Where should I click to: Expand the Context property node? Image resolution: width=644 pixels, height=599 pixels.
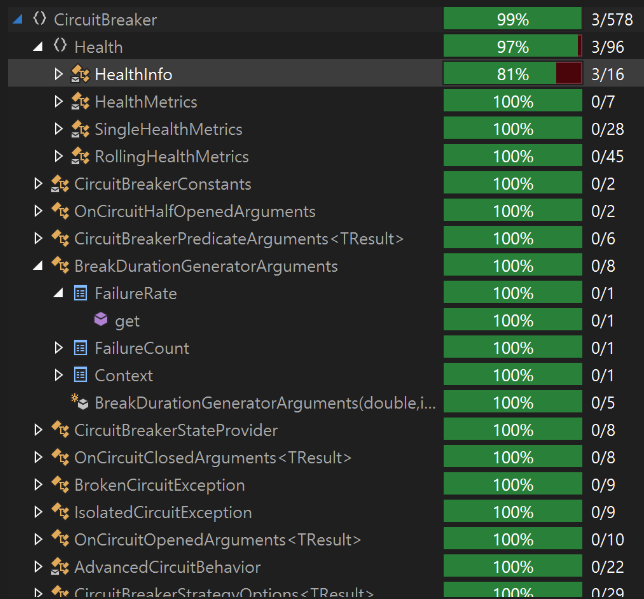pos(58,376)
